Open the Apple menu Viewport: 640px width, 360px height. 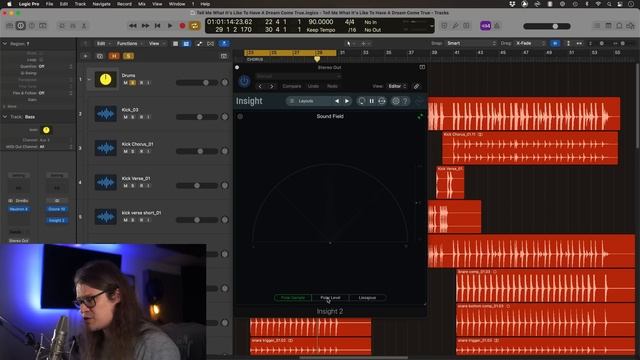pos(9,4)
